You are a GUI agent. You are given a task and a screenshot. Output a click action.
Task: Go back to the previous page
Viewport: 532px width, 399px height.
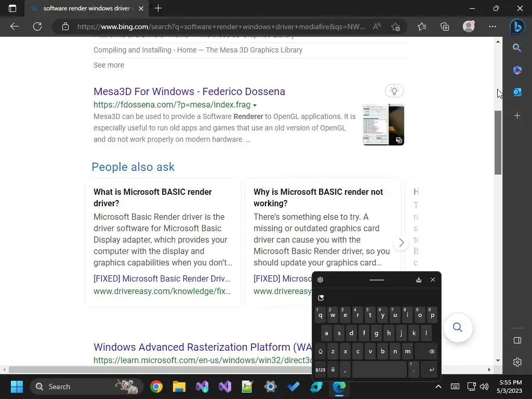[15, 26]
